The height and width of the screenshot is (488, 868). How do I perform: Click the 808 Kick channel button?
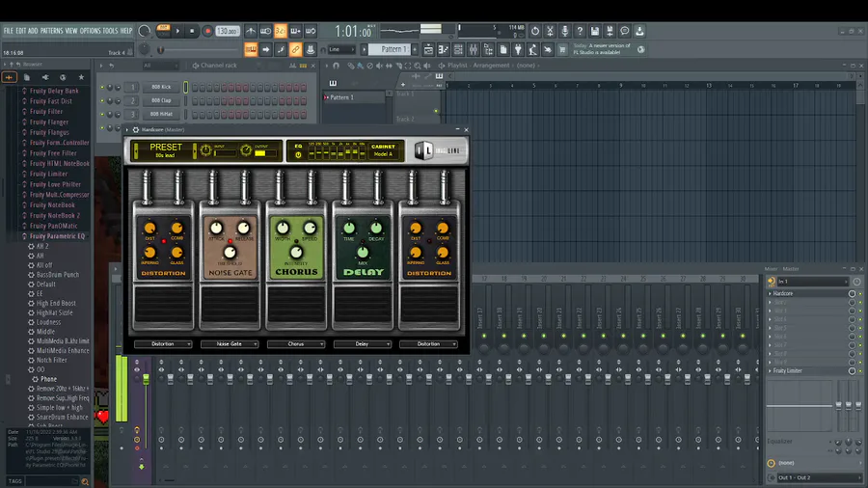pos(161,87)
